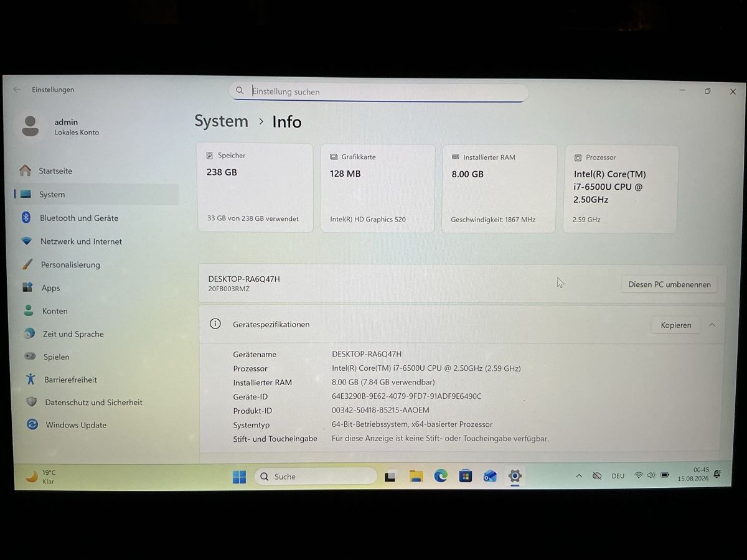Click the Kopieren button

676,325
